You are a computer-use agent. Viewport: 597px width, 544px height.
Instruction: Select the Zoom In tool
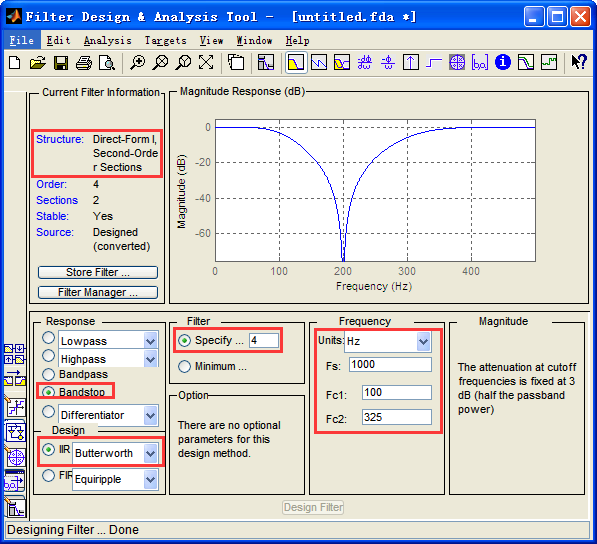tap(137, 62)
